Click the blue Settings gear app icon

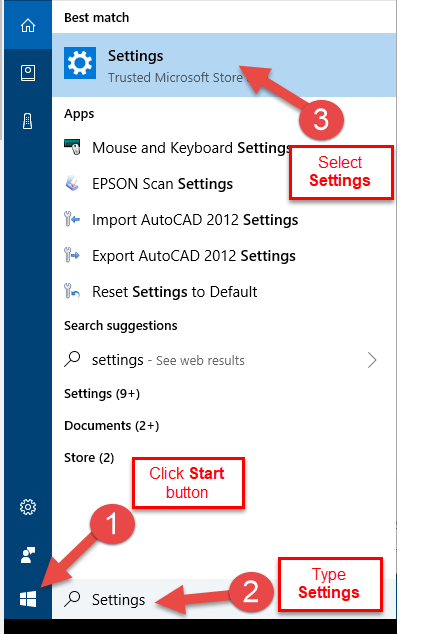[80, 63]
